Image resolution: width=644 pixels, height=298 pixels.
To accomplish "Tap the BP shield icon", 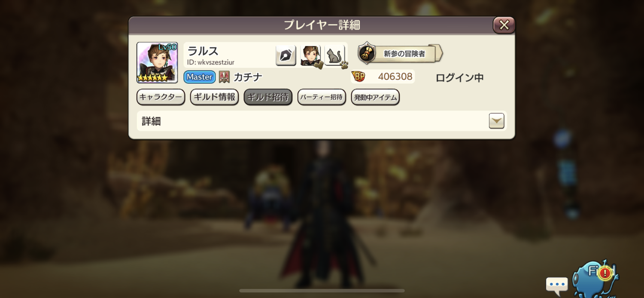I will 358,77.
